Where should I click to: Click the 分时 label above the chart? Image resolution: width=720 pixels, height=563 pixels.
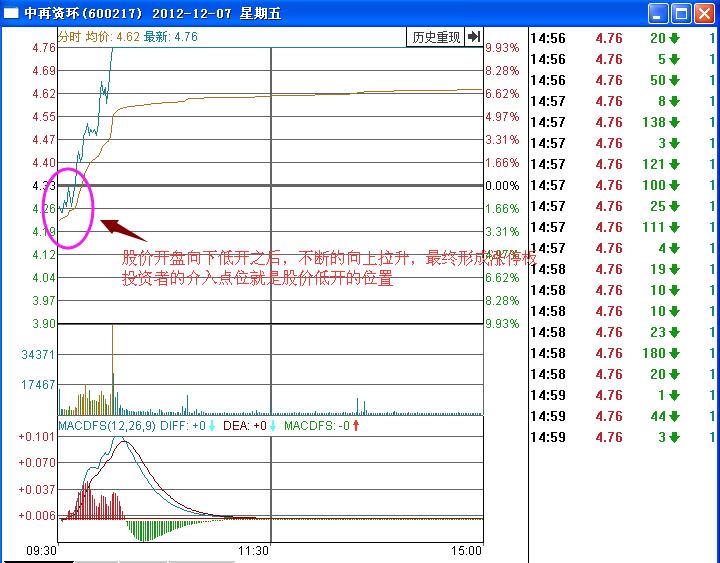(x=69, y=37)
